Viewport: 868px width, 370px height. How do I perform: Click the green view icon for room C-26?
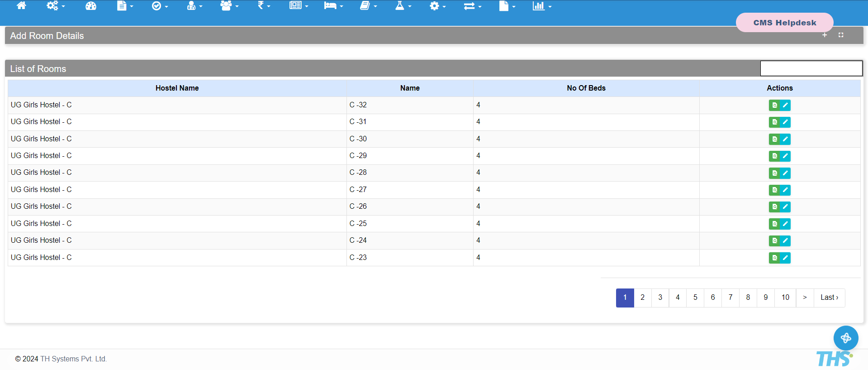[x=774, y=207]
